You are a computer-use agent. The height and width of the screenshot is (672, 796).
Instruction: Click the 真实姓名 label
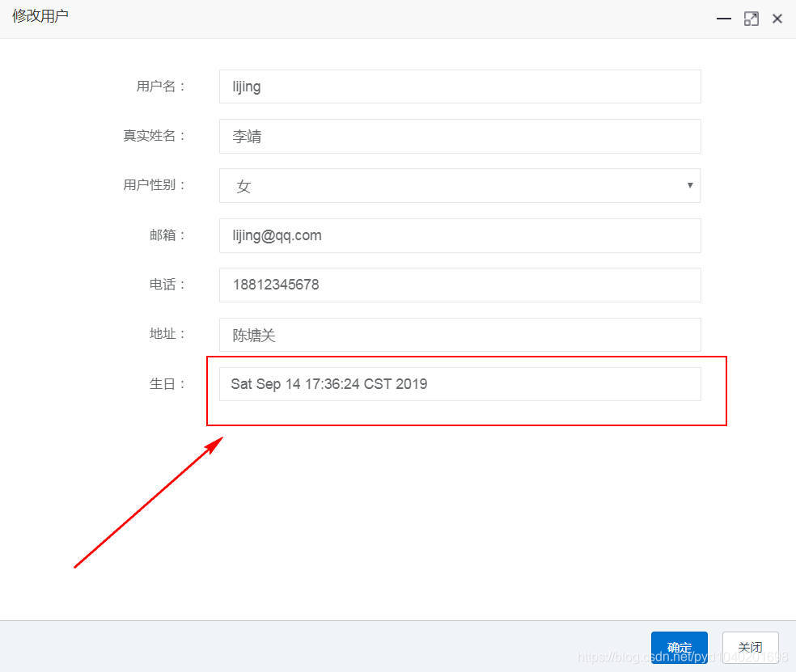click(154, 136)
